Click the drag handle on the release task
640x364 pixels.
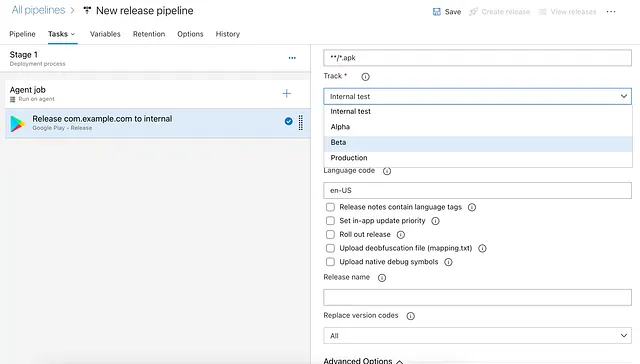pos(301,122)
